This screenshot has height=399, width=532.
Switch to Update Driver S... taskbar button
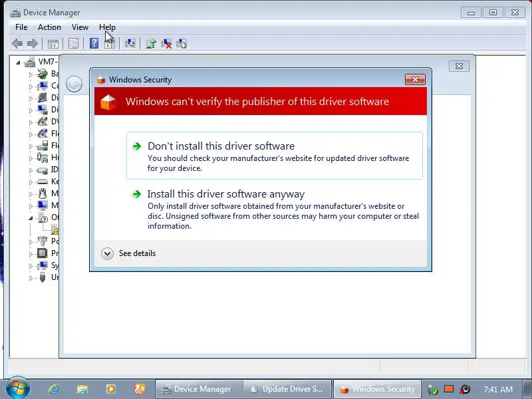pos(287,389)
